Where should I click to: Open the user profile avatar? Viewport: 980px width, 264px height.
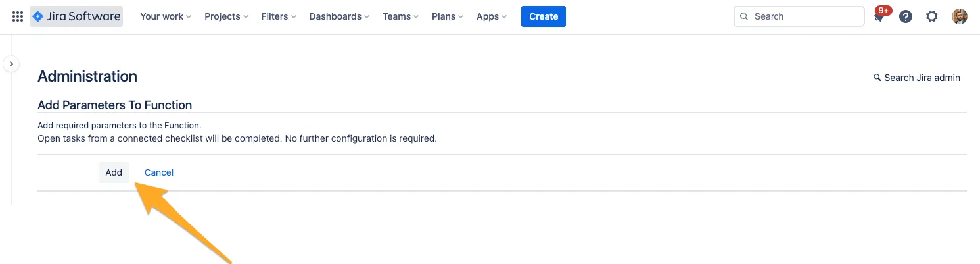point(960,17)
